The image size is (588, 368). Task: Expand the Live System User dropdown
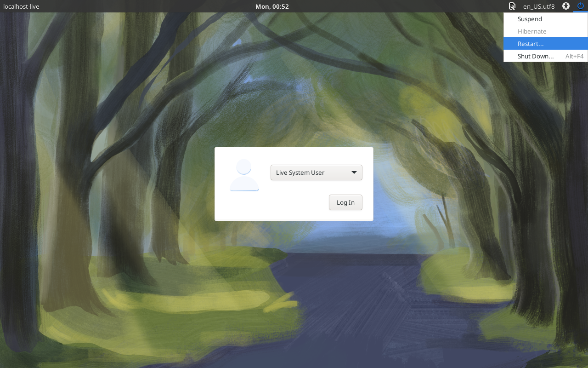click(x=317, y=172)
